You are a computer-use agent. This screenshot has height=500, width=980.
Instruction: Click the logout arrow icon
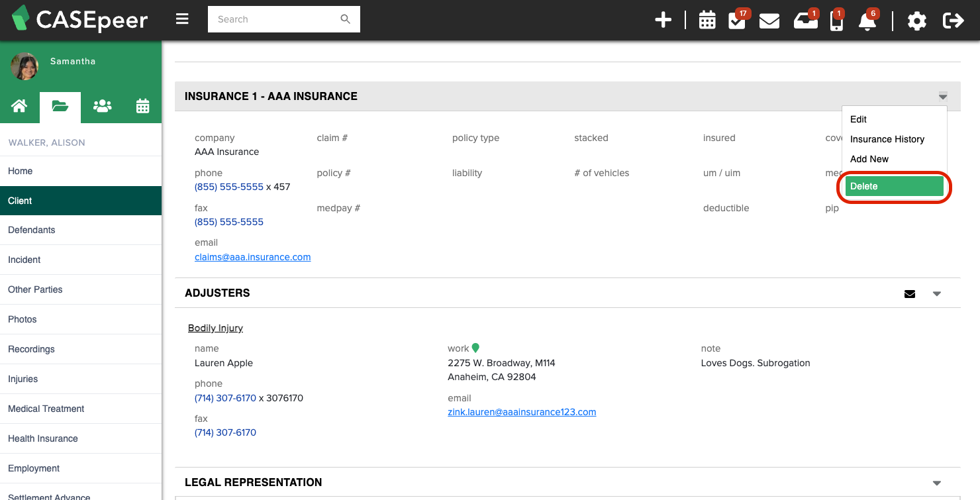pos(953,21)
